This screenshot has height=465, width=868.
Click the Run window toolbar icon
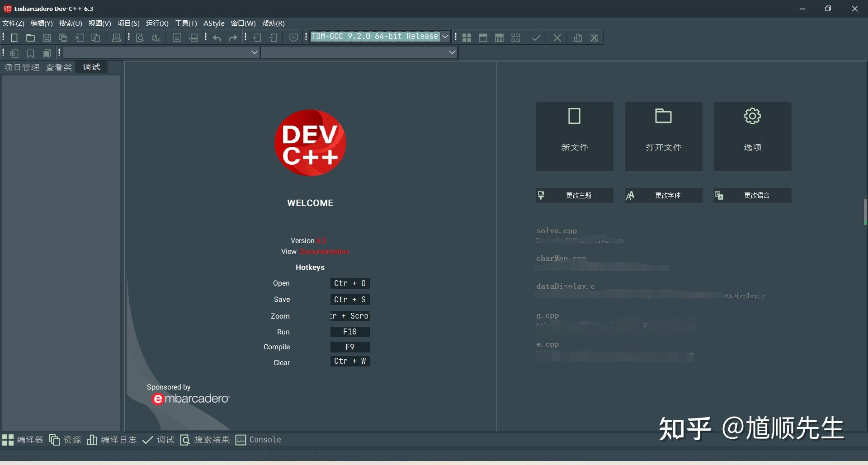pyautogui.click(x=483, y=38)
